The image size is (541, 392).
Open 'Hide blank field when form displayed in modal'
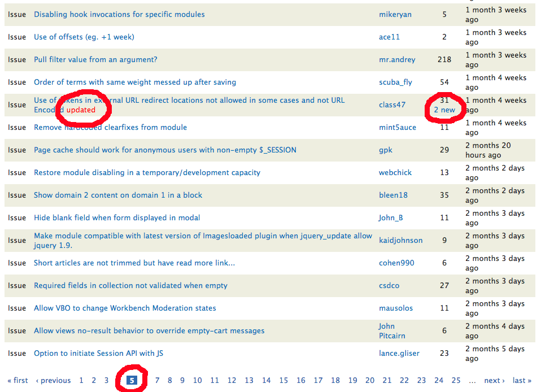point(117,217)
